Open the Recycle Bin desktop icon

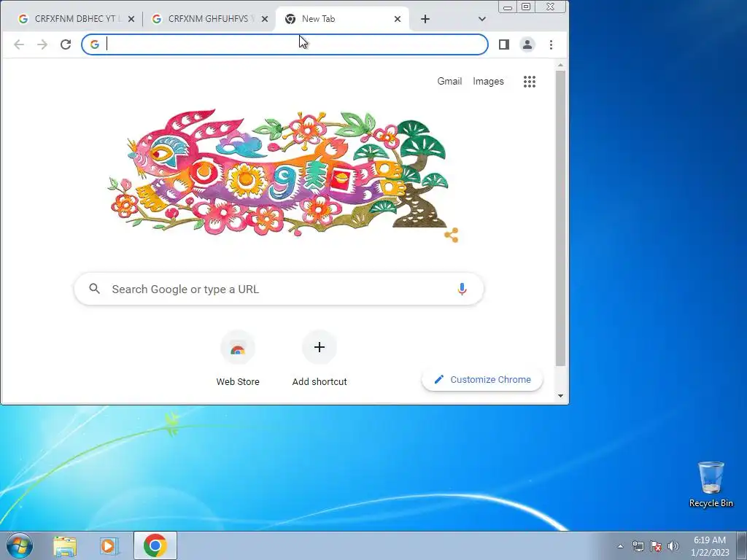click(x=711, y=484)
